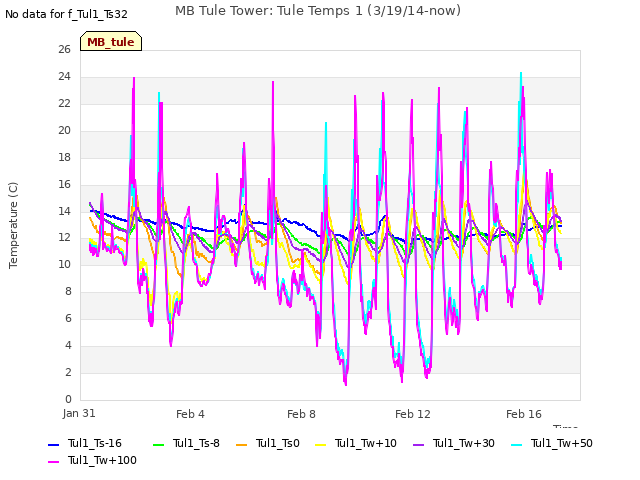Click the 0 y-axis tick label
This screenshot has width=640, height=480.
68,399
